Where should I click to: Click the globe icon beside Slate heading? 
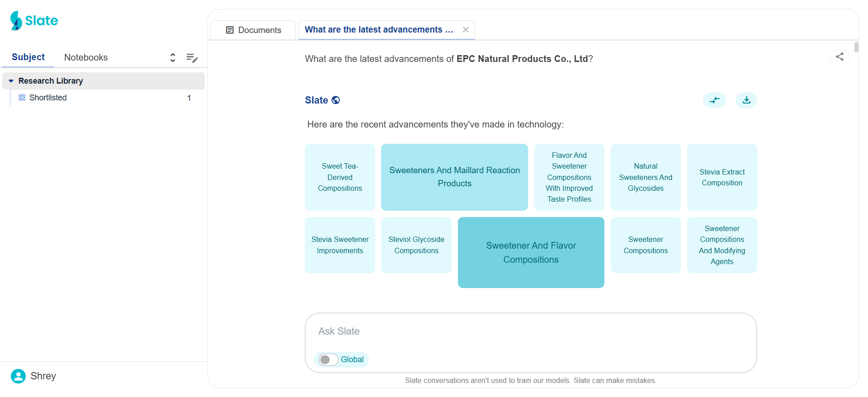(335, 100)
